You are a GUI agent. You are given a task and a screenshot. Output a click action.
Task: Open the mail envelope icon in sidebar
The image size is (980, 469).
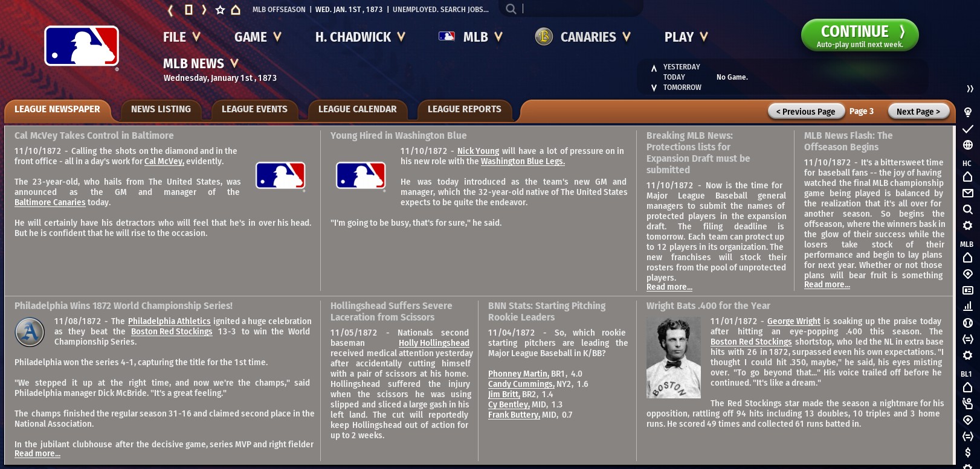click(x=967, y=193)
